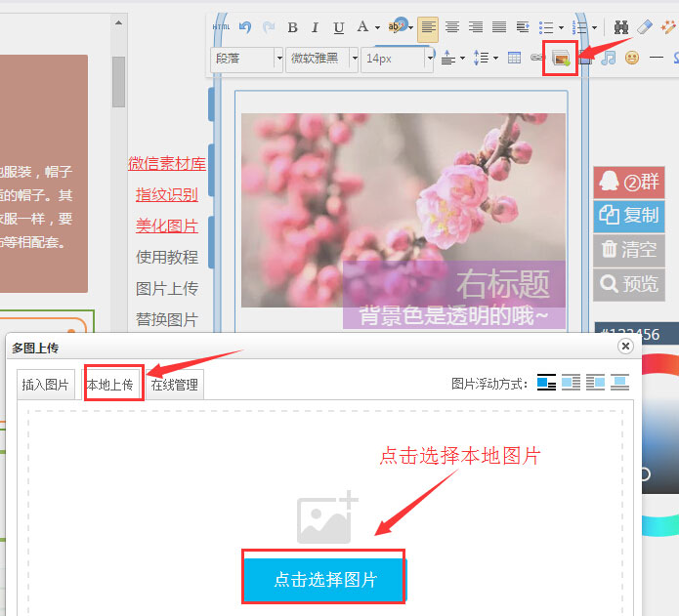Click the magic wand auto-format icon
This screenshot has height=616, width=679.
coord(668,26)
